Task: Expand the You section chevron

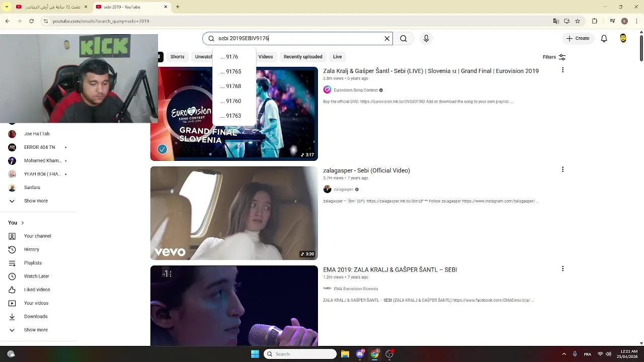Action: (x=22, y=223)
